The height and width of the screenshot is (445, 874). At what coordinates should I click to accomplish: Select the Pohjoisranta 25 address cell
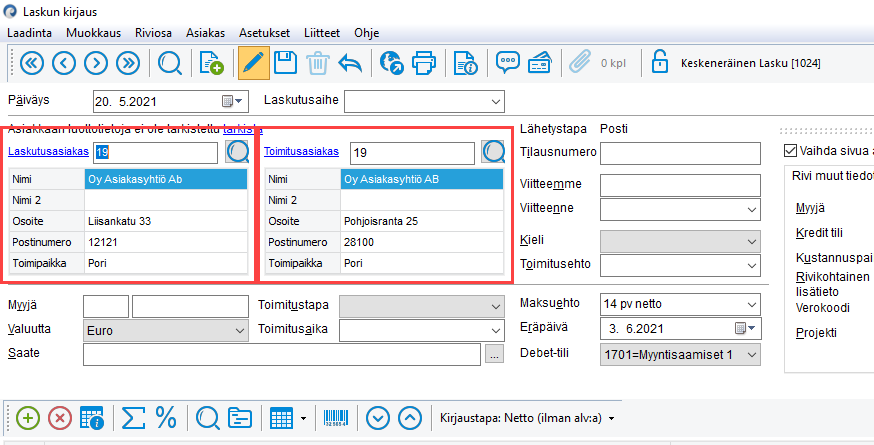point(421,221)
